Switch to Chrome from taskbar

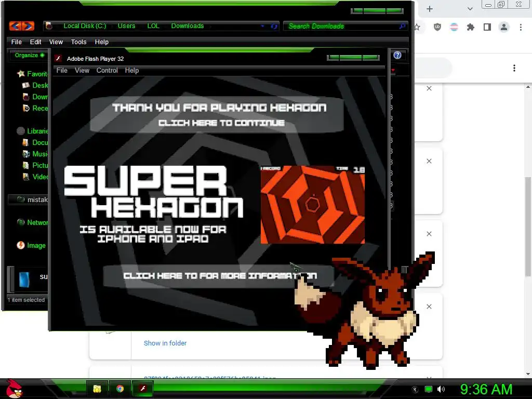120,389
